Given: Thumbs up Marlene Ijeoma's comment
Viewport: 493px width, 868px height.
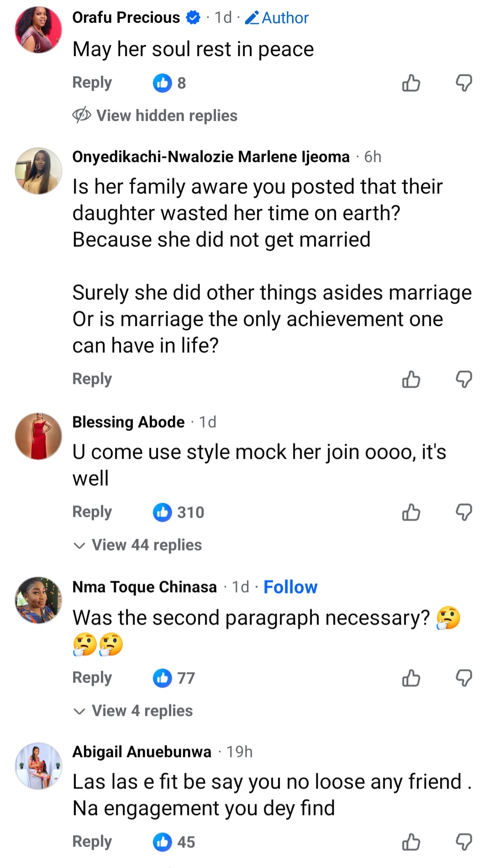Looking at the screenshot, I should coord(411,379).
